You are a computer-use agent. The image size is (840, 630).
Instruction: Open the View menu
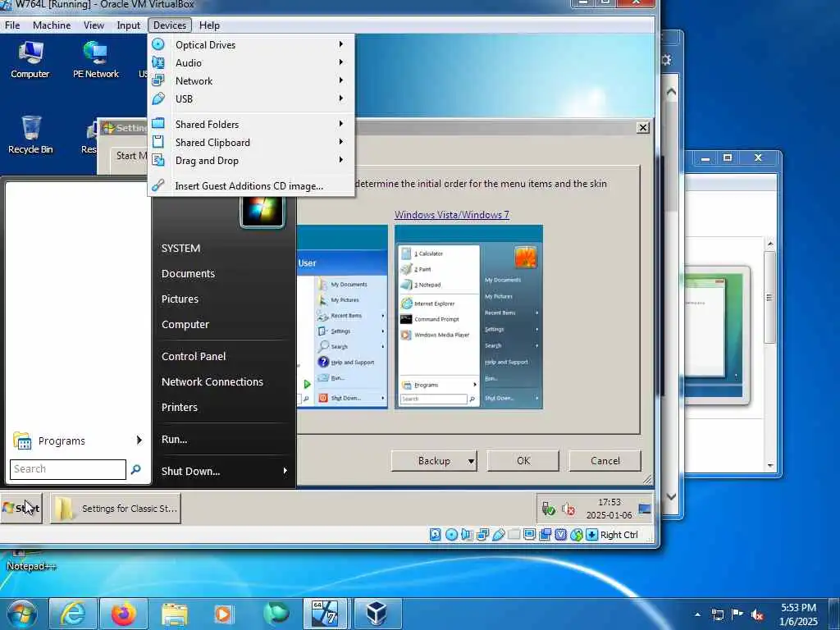[94, 25]
